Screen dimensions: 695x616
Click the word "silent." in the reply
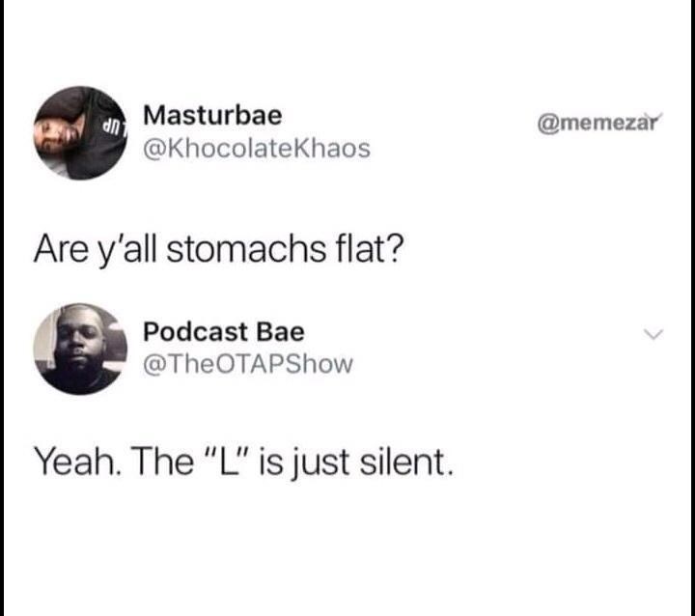click(406, 462)
